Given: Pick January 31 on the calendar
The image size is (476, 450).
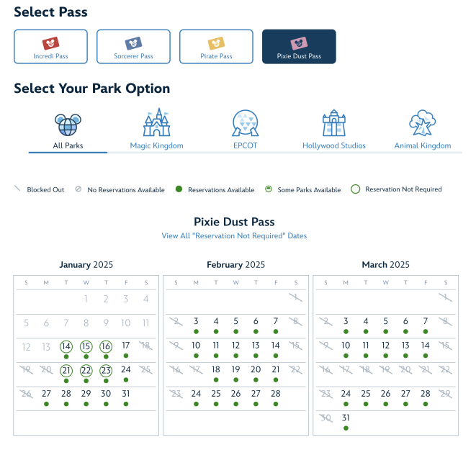Looking at the screenshot, I should pyautogui.click(x=126, y=394).
